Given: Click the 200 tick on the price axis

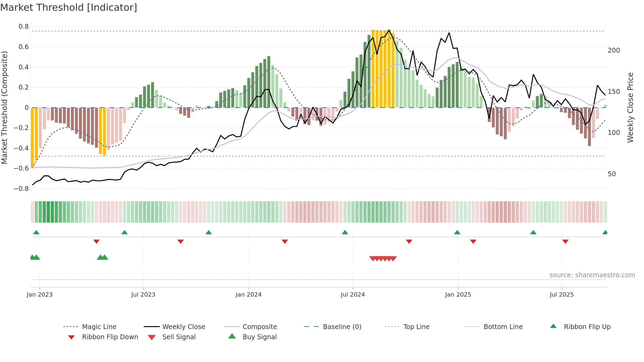Looking at the screenshot, I should coord(614,50).
